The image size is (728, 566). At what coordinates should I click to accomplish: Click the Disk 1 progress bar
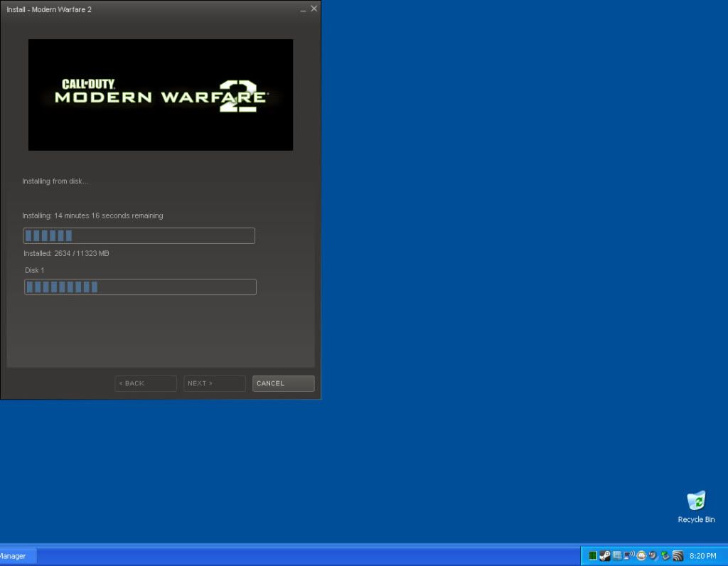(x=140, y=287)
